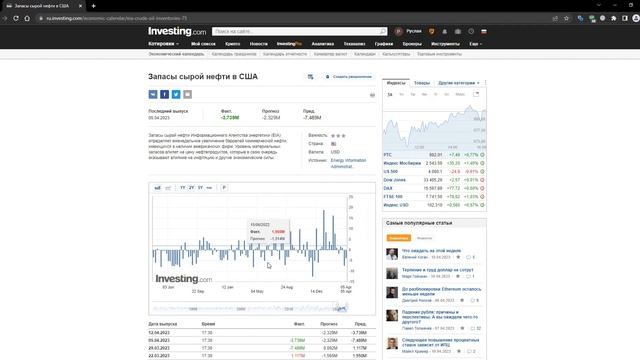Viewport: 640px width, 360px height.
Task: Share via email envelope icon
Action: click(187, 94)
